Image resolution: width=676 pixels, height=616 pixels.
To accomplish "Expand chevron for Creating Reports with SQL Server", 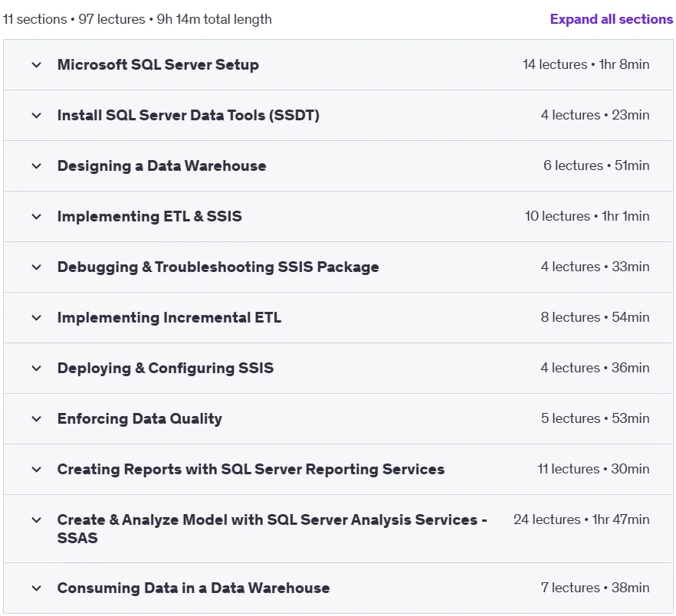I will (x=37, y=470).
